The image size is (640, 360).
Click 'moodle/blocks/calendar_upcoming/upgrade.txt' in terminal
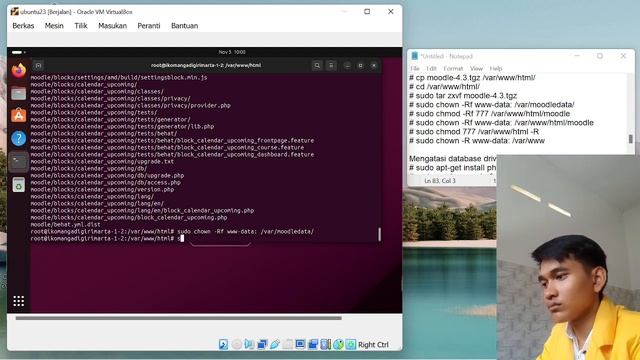[102, 162]
